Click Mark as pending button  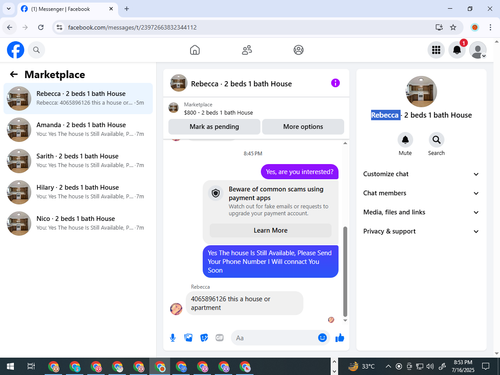[214, 127]
